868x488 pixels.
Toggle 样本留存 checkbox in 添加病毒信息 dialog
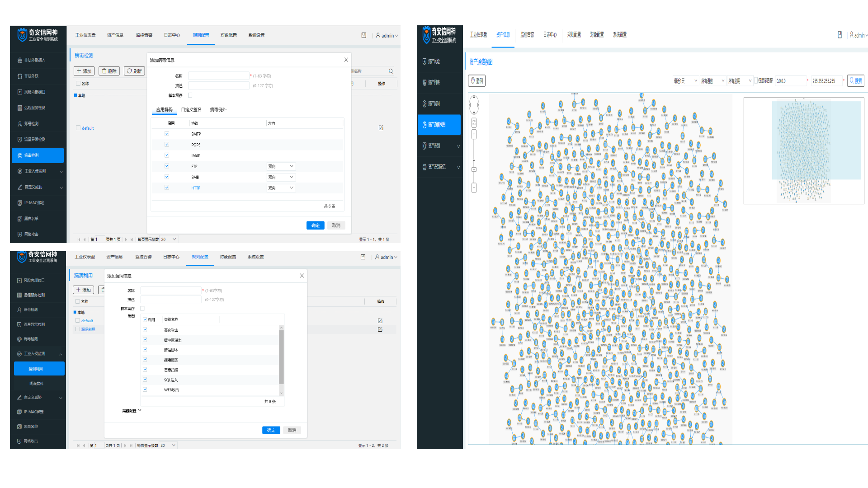pyautogui.click(x=190, y=95)
